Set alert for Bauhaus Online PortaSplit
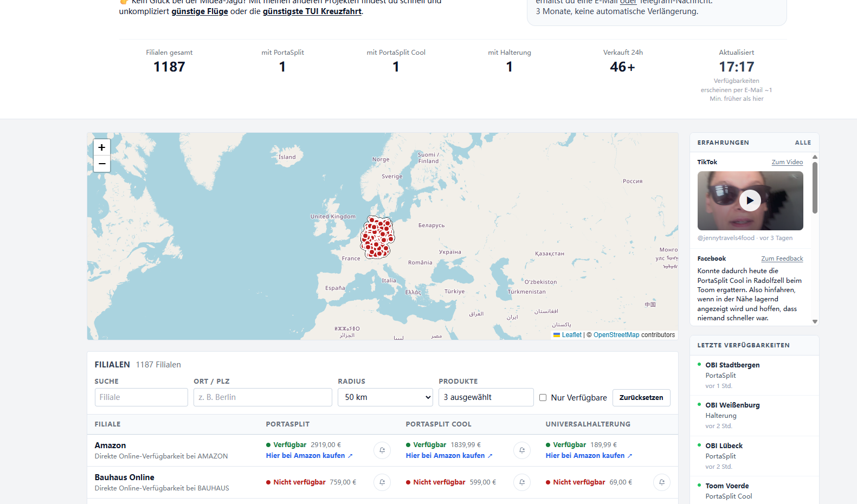The width and height of the screenshot is (857, 504). pyautogui.click(x=382, y=482)
